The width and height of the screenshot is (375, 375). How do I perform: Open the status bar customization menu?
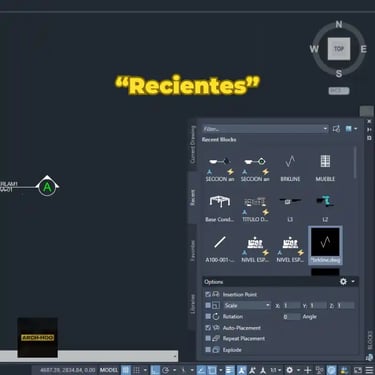tap(369, 370)
